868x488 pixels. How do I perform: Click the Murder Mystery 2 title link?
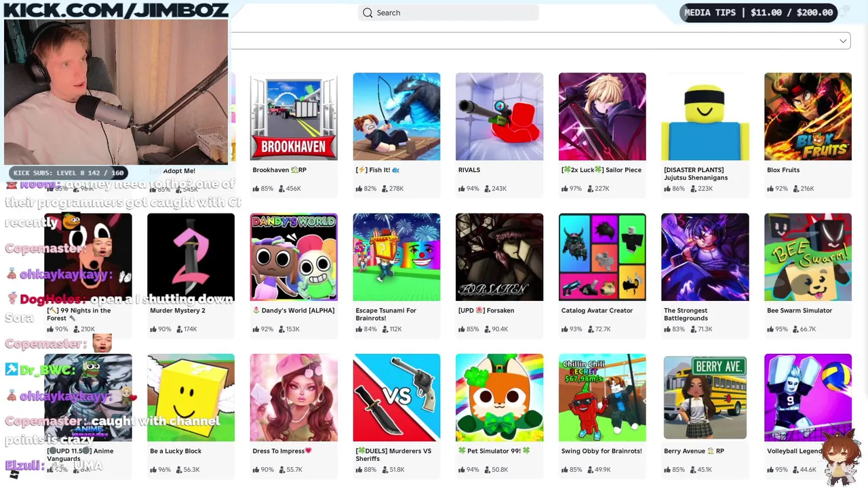[x=178, y=310]
